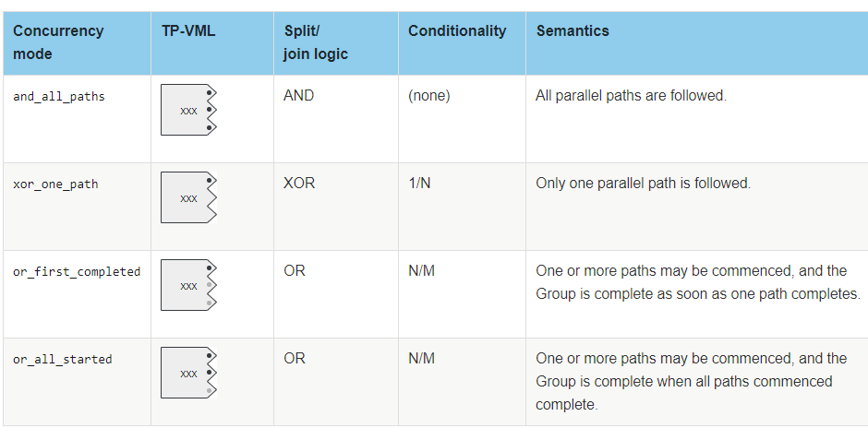Click the (none) conditionality cell
The height and width of the screenshot is (428, 868).
[429, 96]
